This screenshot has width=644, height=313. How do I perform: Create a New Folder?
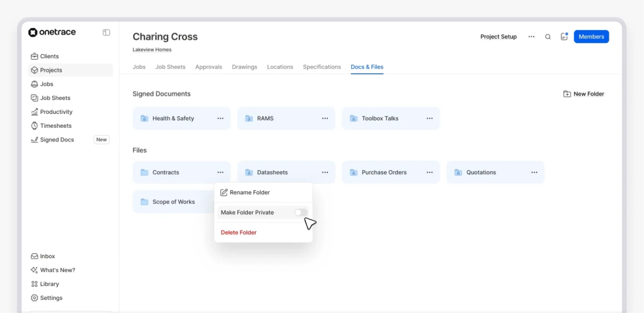pos(583,94)
